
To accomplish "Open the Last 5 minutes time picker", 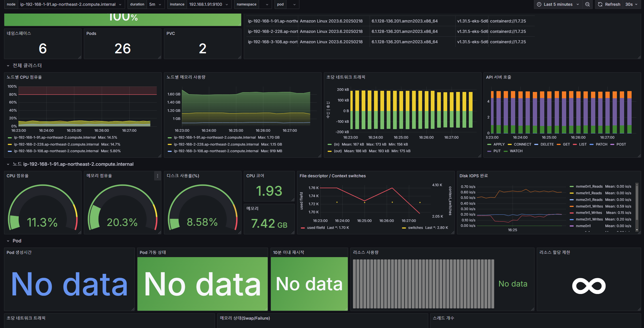I will pyautogui.click(x=558, y=4).
